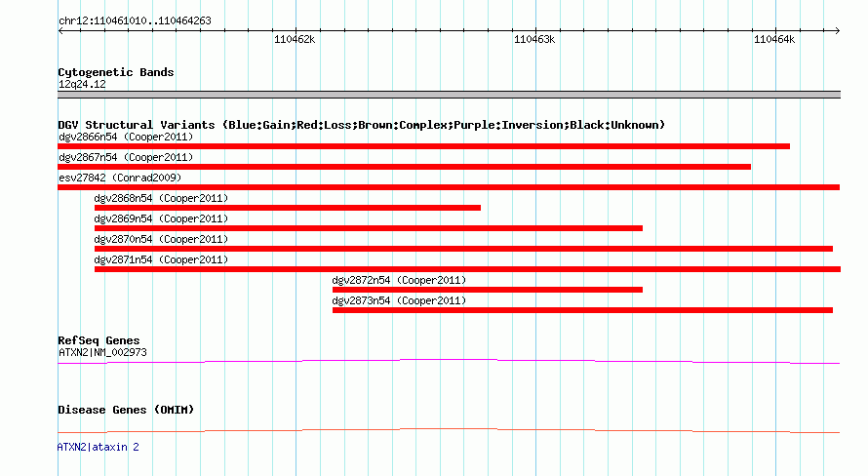Viewport: 868px width, 476px height.
Task: Click the magenta ATXN2 RefSeq gene line
Action: (x=449, y=362)
